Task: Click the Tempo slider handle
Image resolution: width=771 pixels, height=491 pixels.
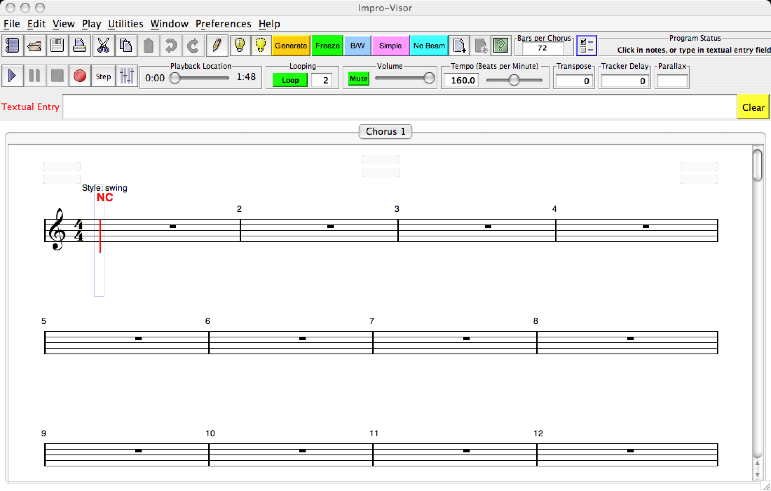Action: coord(514,79)
